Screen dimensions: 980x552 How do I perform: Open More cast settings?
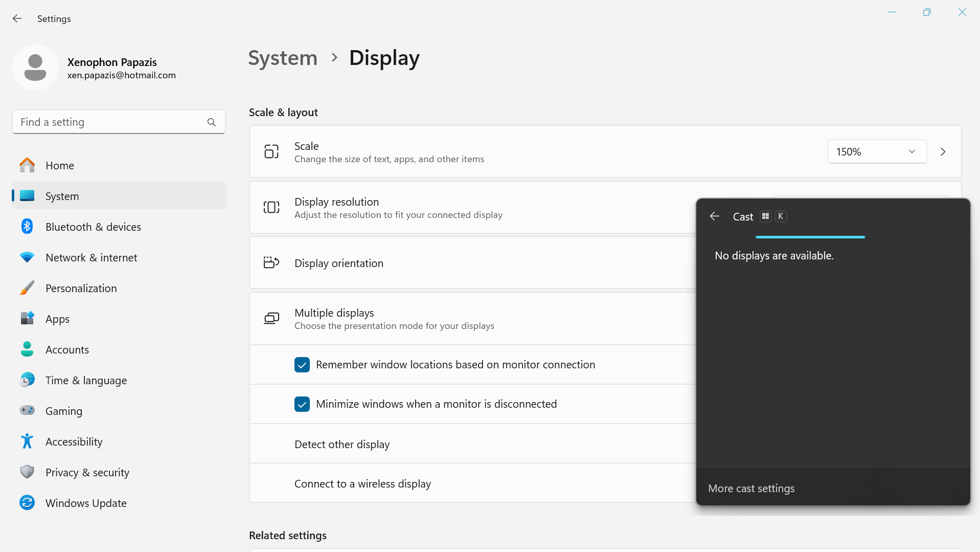coord(751,489)
